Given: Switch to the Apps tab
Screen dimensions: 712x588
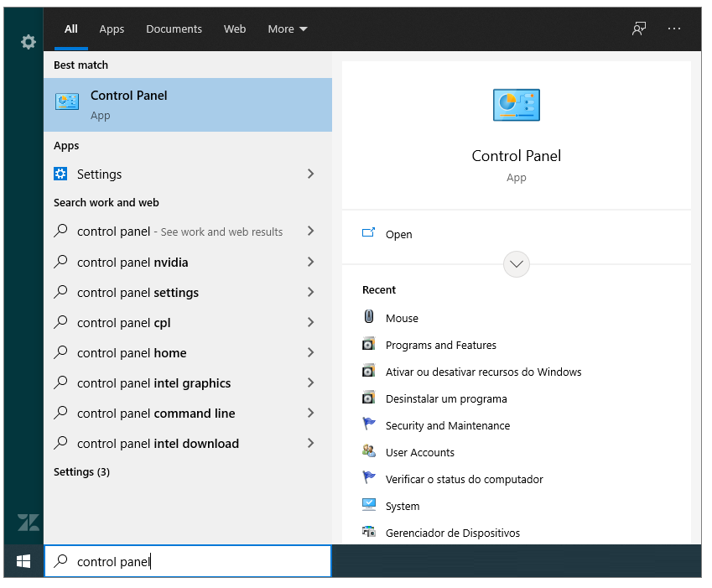Looking at the screenshot, I should coord(112,29).
